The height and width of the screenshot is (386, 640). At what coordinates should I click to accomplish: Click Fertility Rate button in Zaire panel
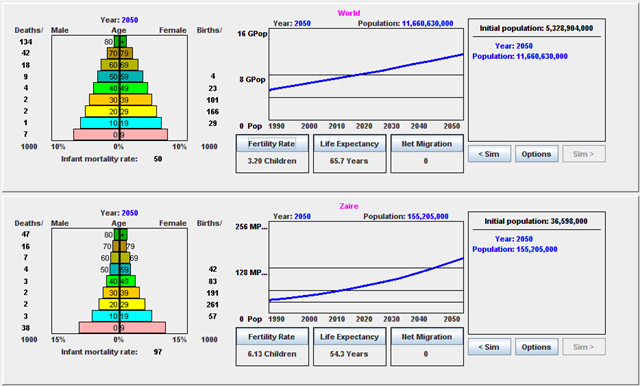click(272, 337)
